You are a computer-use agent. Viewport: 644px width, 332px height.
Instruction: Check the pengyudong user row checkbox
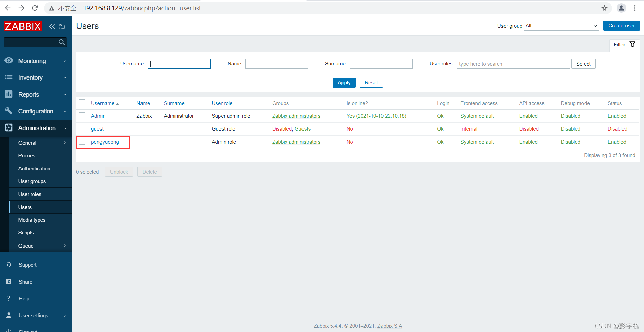82,142
